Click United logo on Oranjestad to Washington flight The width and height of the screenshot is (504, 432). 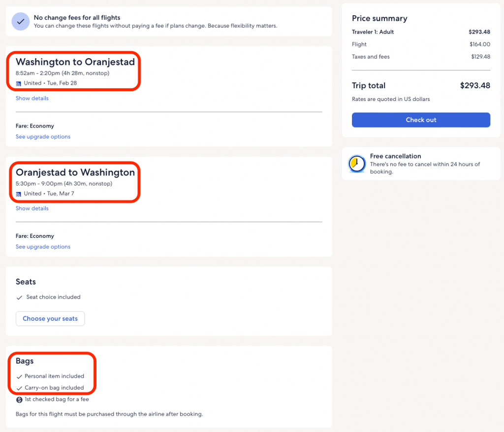(19, 194)
